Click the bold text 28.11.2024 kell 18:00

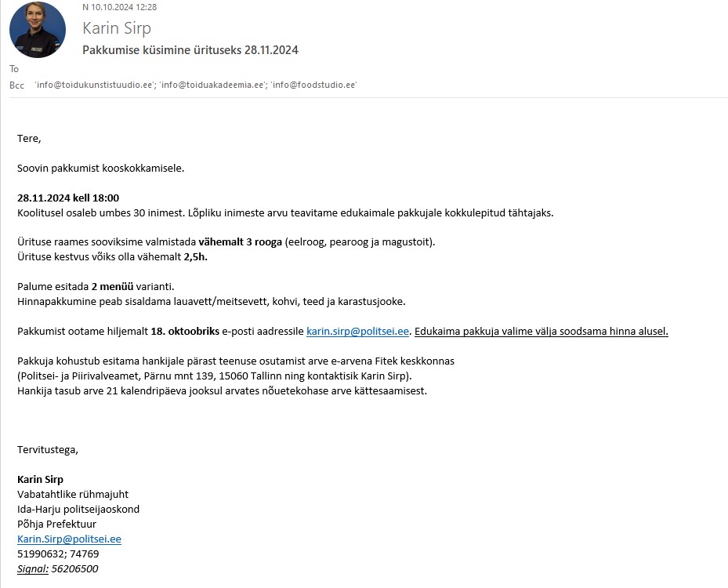(68, 198)
